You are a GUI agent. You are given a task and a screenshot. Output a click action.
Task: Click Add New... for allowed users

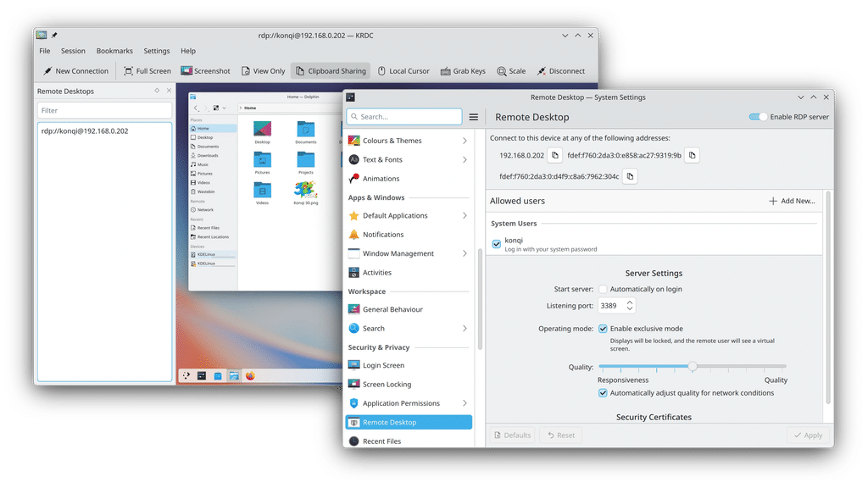tap(793, 201)
